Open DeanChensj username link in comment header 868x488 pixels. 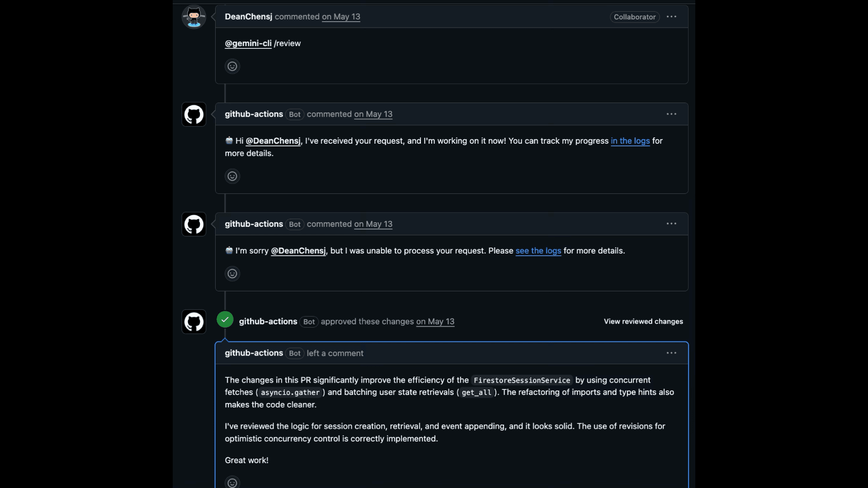click(249, 17)
